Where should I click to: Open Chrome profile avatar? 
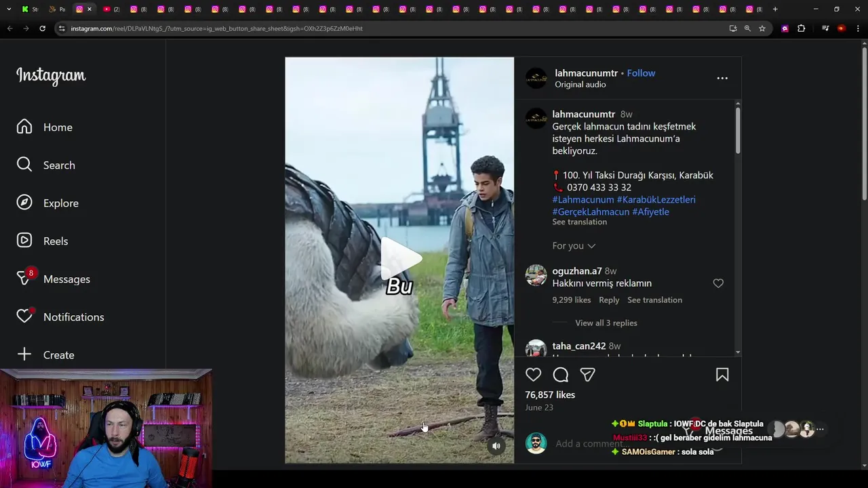842,28
